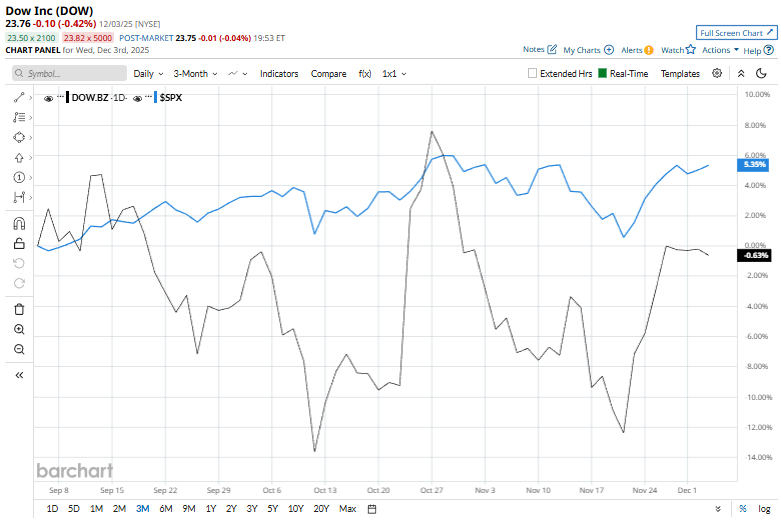Open the Full Screen Chart arrow icon

tap(770, 32)
